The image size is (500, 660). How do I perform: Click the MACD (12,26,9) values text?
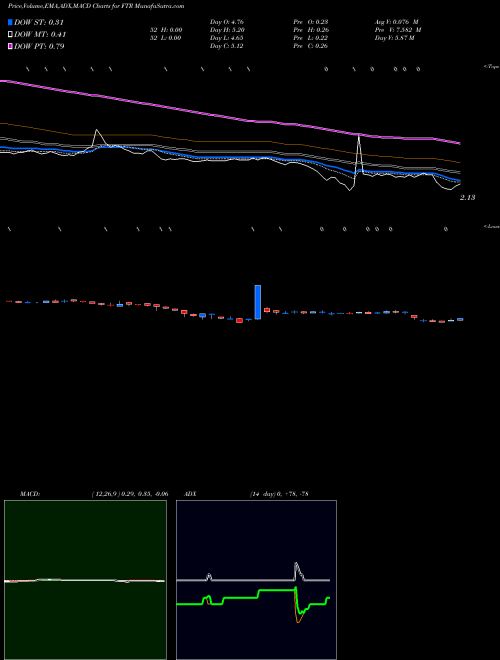click(130, 494)
